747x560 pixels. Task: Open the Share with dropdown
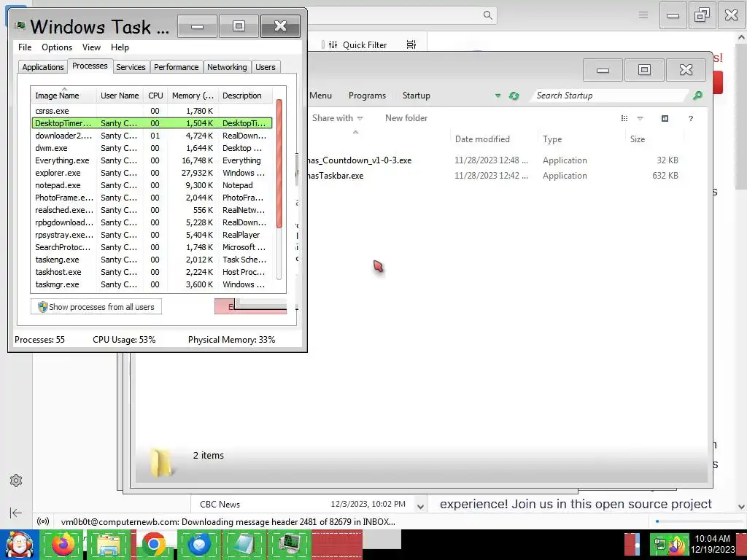click(337, 118)
